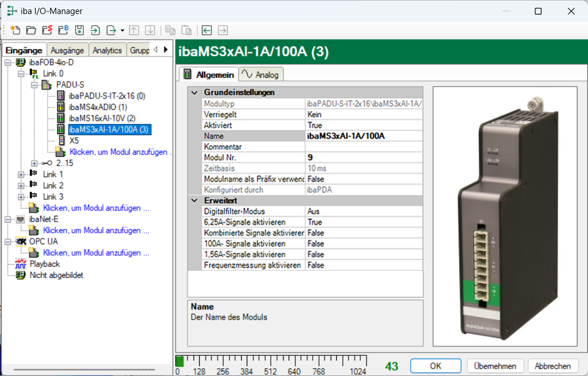Click the import arrow toolbar icon
The image size is (588, 376).
pos(96,30)
